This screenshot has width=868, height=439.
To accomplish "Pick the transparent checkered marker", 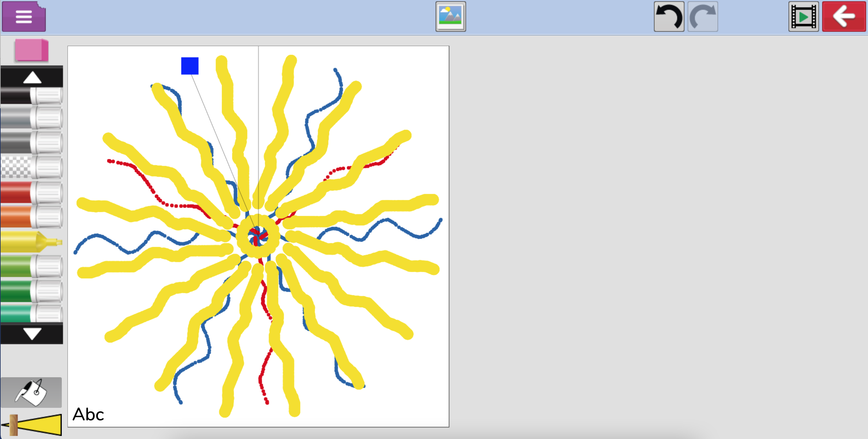I will pos(32,167).
